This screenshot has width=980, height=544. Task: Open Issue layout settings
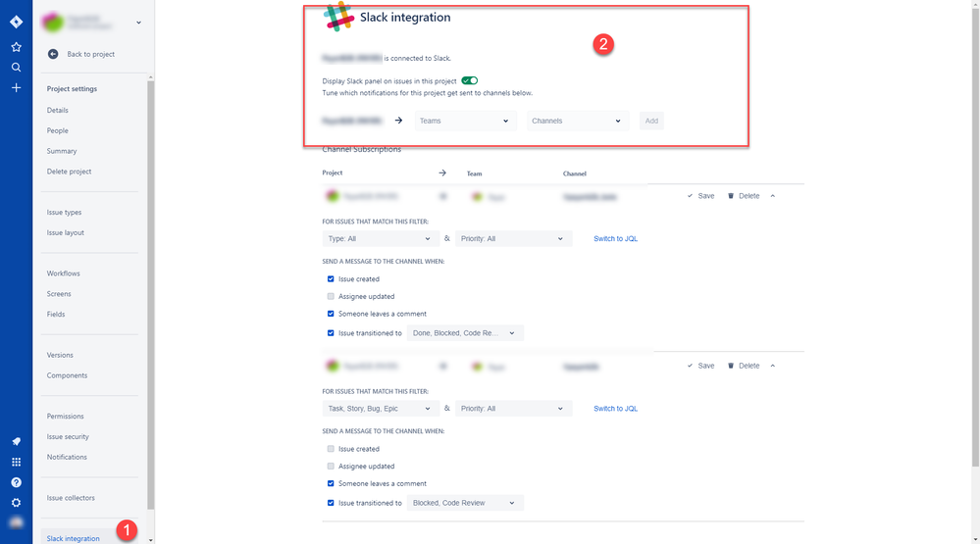point(65,233)
